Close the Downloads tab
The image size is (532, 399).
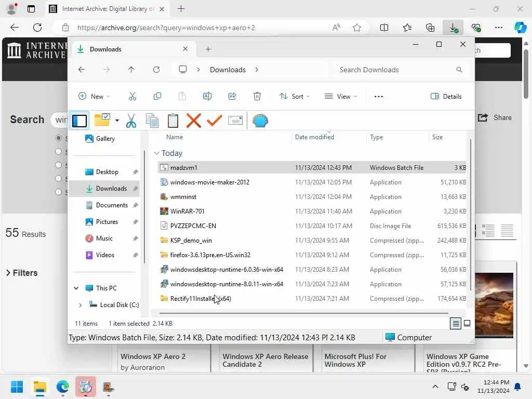pos(185,49)
